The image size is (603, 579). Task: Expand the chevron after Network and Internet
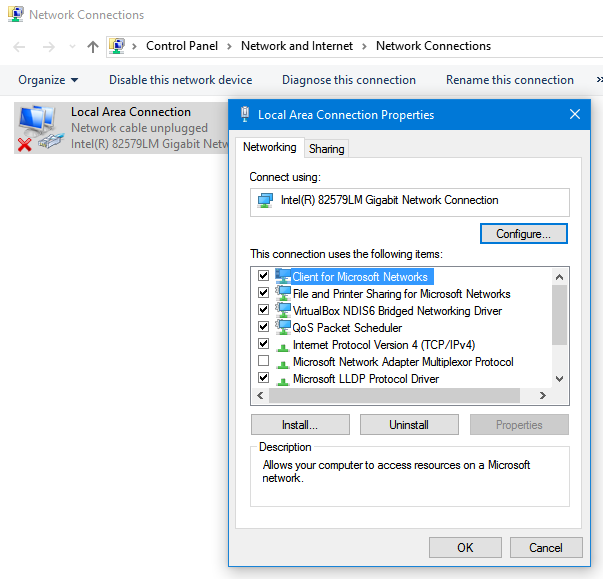tap(364, 47)
